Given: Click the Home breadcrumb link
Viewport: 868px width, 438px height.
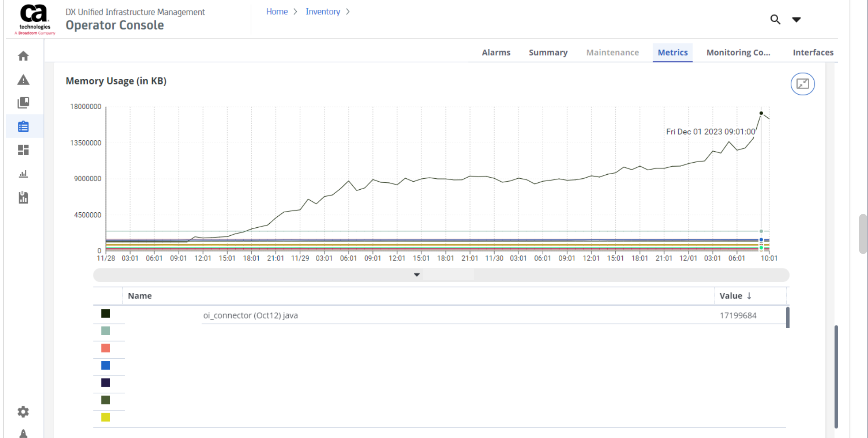Looking at the screenshot, I should 277,12.
